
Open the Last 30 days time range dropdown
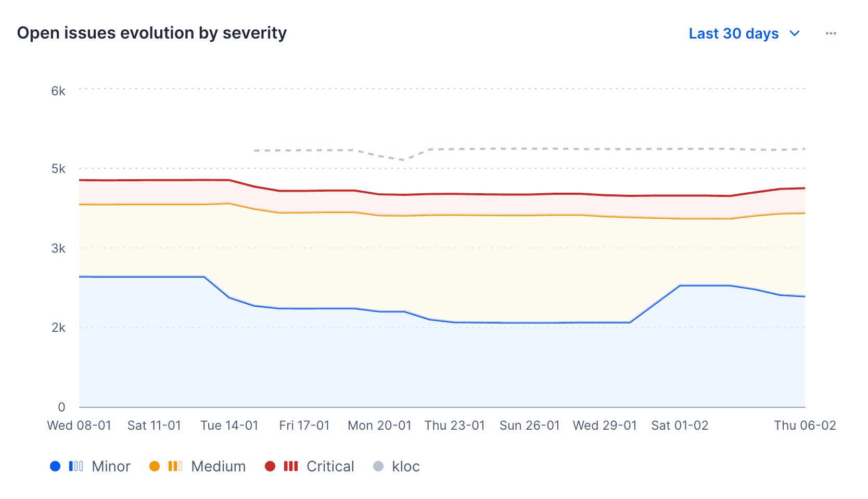coord(734,33)
